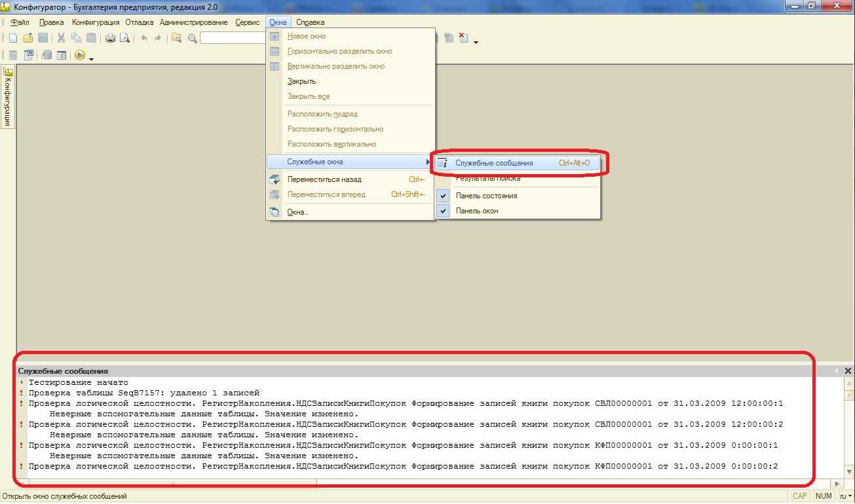The height and width of the screenshot is (504, 855).
Task: Click the message ending with 12:00:00:2
Action: pos(406,424)
